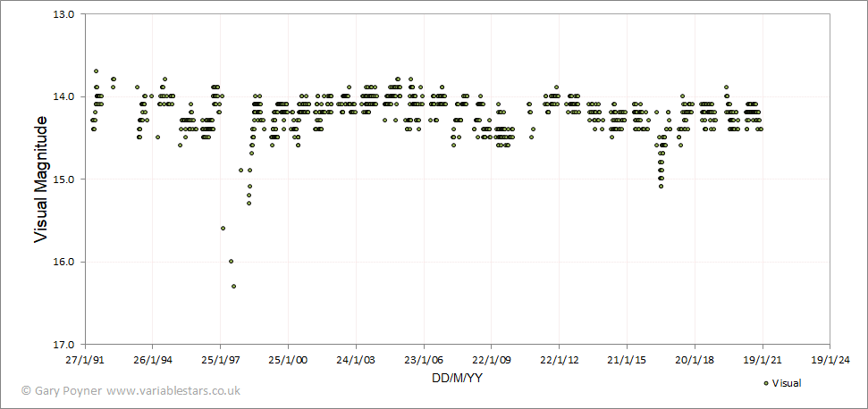
Task: Click the 21/1/15 date label
Action: 627,361
